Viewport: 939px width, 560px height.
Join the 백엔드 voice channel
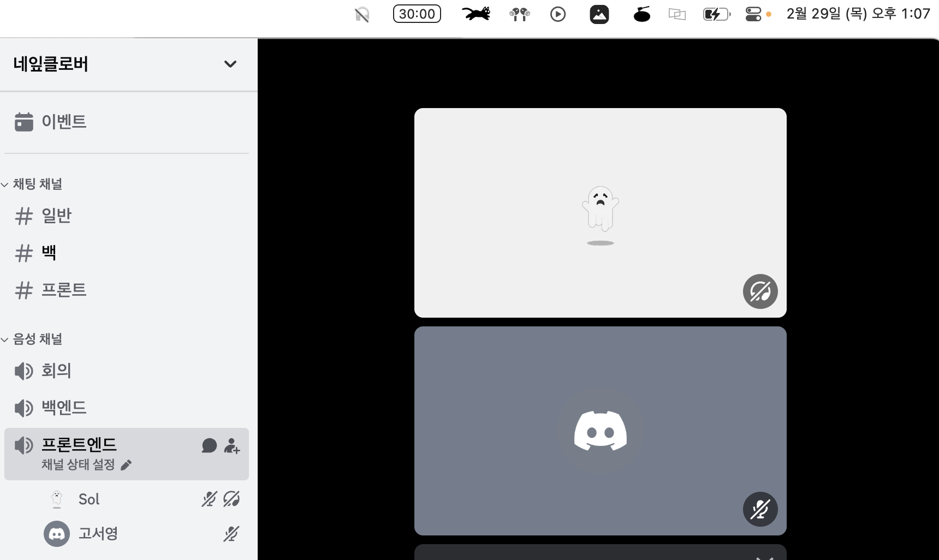(127, 408)
